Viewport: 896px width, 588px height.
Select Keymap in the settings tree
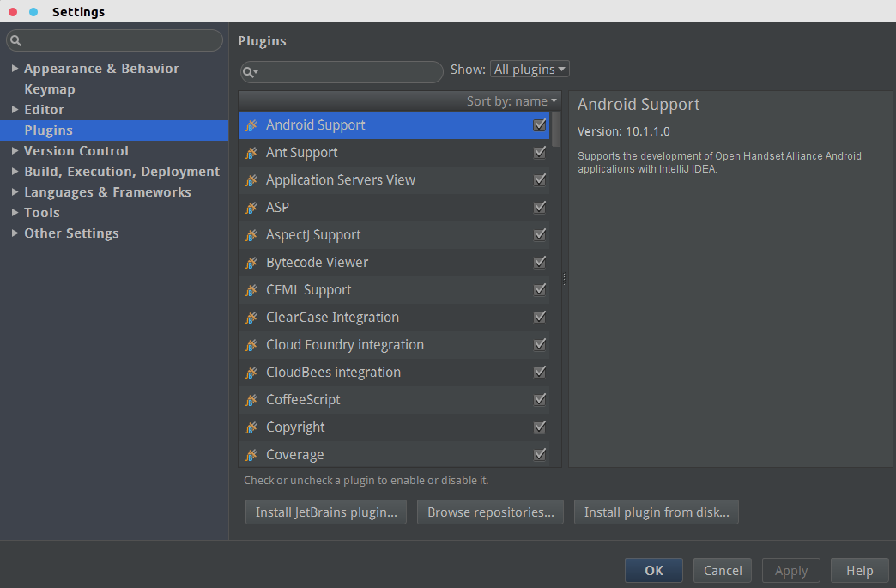(50, 89)
